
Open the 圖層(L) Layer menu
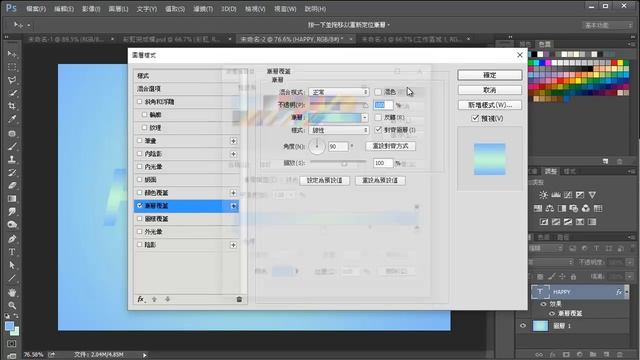click(118, 9)
